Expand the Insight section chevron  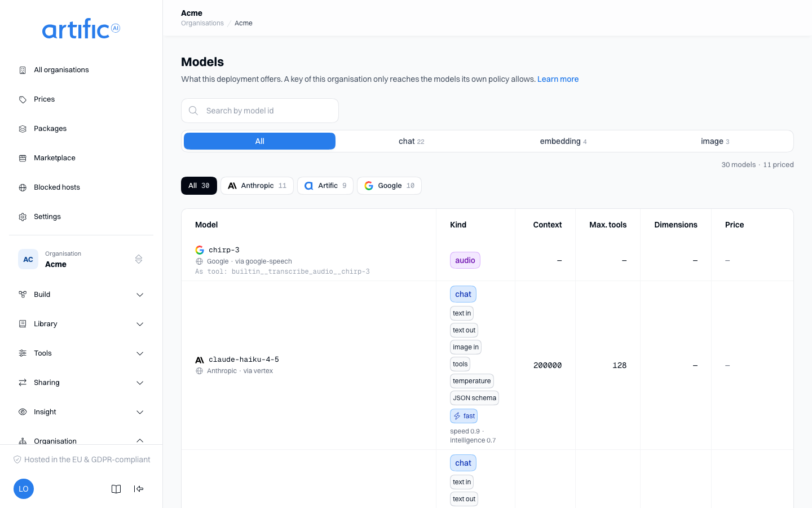(140, 412)
